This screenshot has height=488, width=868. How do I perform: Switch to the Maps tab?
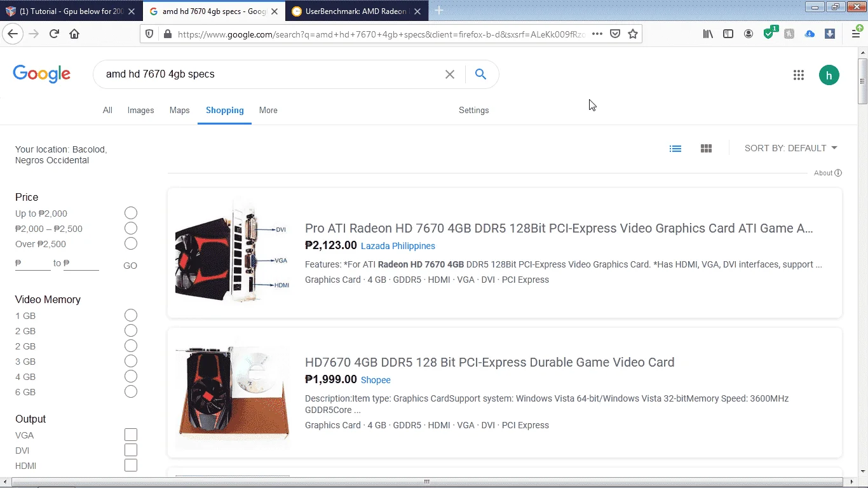[x=180, y=111]
